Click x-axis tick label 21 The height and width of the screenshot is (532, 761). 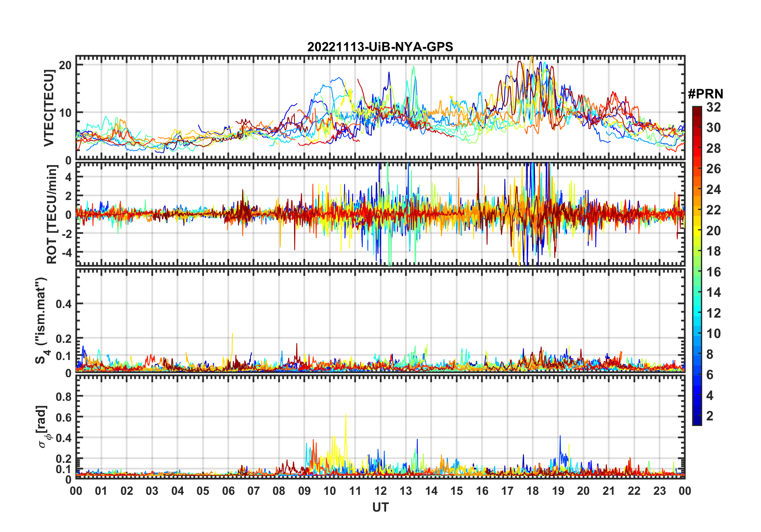[609, 491]
